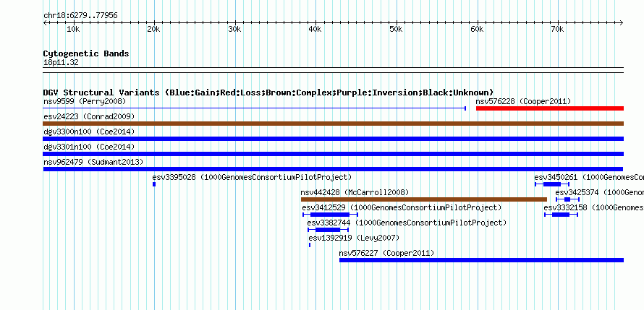Select the dgv3300n100 (Coe2014) label
The image size is (644, 310).
pos(89,132)
